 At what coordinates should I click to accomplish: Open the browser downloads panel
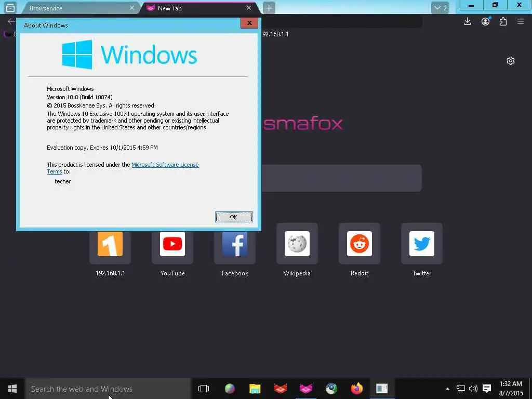click(x=467, y=21)
